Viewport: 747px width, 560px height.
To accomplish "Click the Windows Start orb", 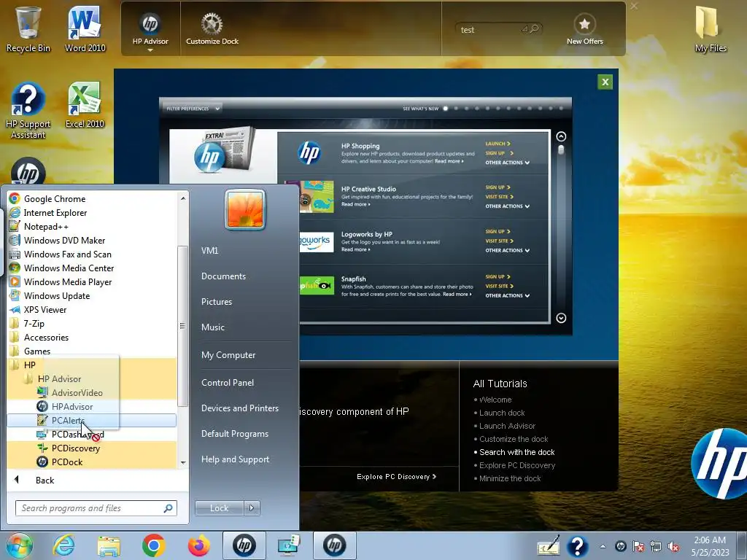I will pos(18,545).
